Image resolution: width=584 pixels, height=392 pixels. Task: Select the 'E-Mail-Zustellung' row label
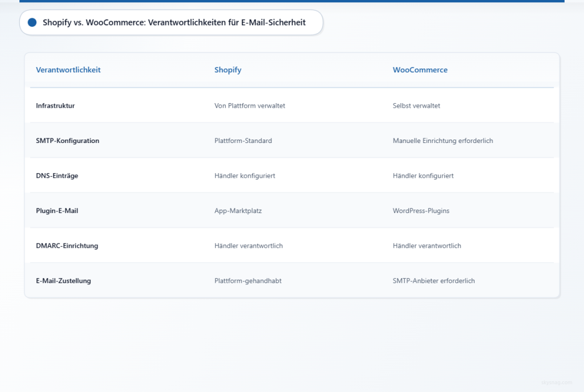[x=63, y=281]
